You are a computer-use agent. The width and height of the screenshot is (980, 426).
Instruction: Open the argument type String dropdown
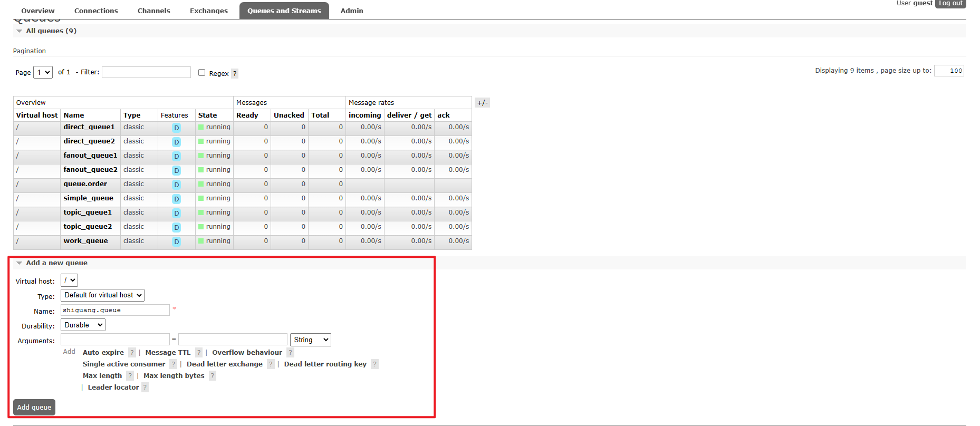[x=311, y=340]
